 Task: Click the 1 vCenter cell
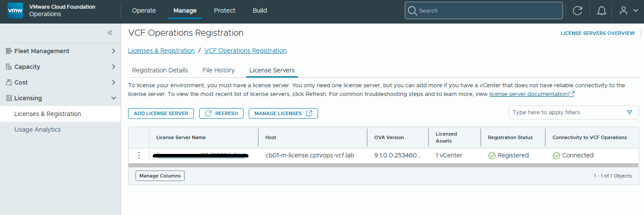(x=449, y=155)
